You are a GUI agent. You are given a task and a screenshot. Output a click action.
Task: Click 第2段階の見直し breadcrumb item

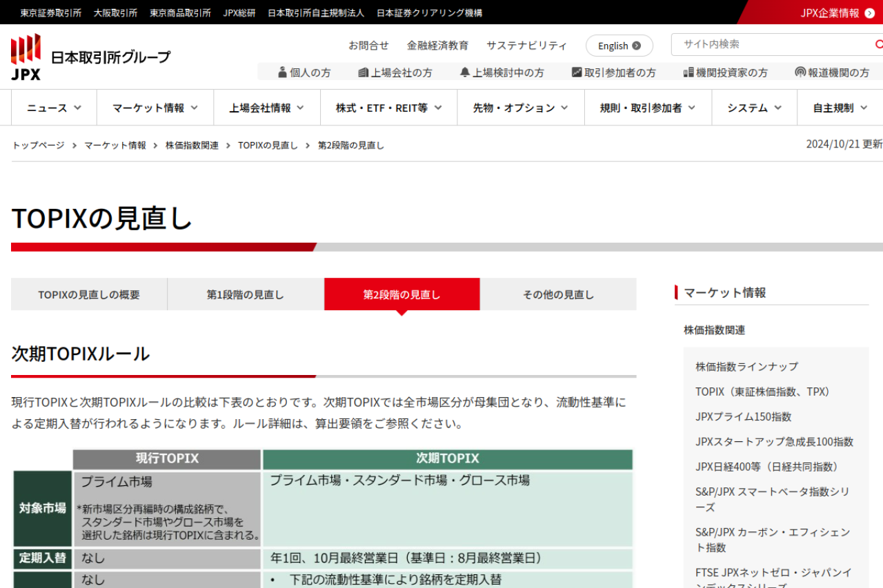pos(351,145)
